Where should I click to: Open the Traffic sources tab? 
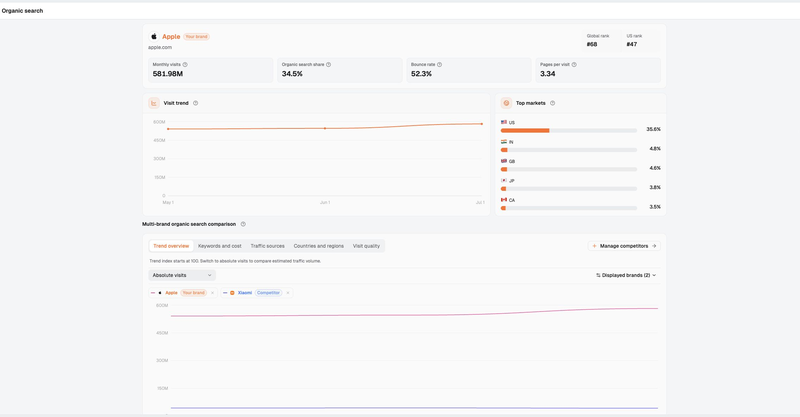coord(267,246)
